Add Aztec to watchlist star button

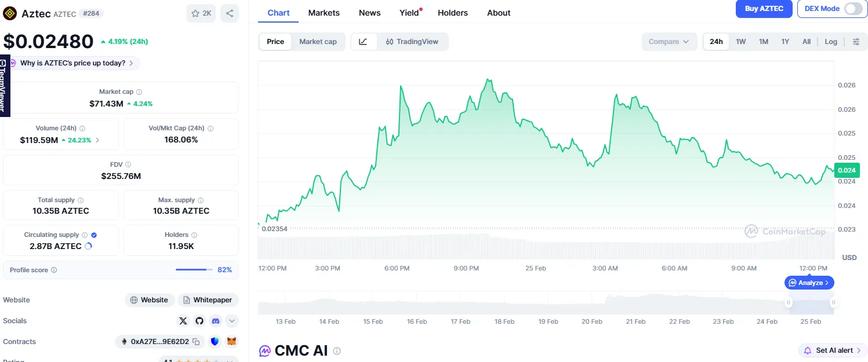click(201, 13)
